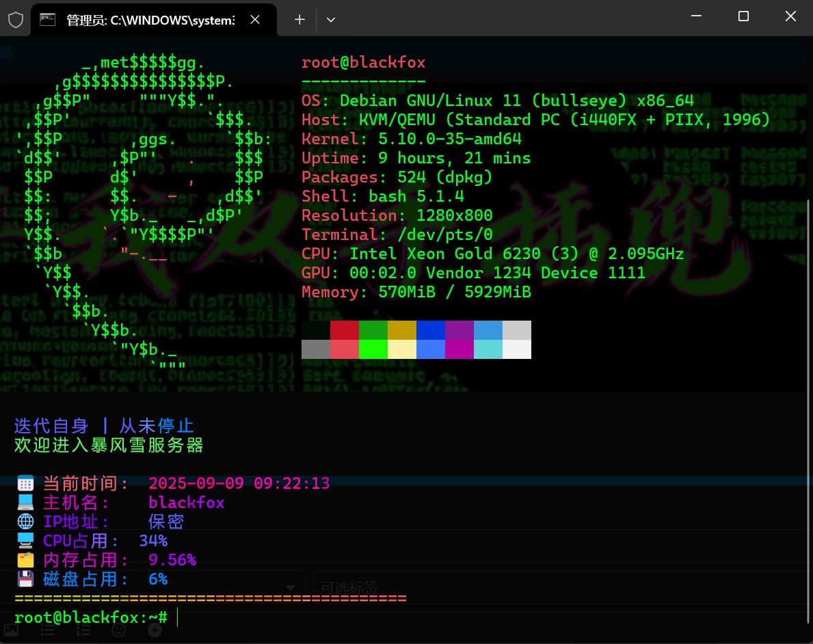Click the pale yellow block in the palette

click(x=401, y=349)
